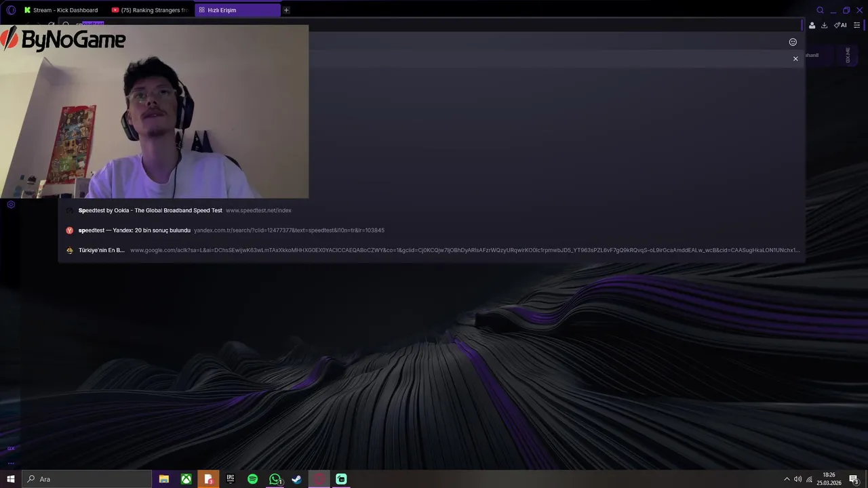Screen dimensions: 868x488
Task: Open the Easy Setup sliders icon
Action: (856, 25)
